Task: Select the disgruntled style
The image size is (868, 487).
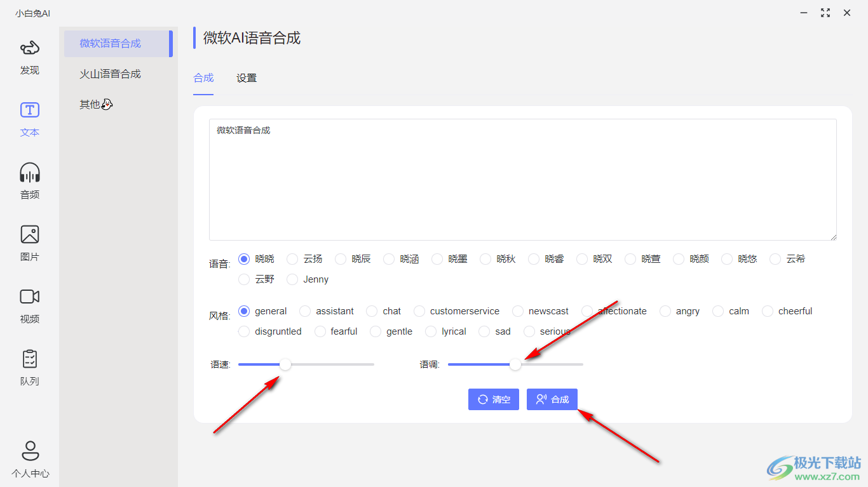Action: pyautogui.click(x=270, y=331)
